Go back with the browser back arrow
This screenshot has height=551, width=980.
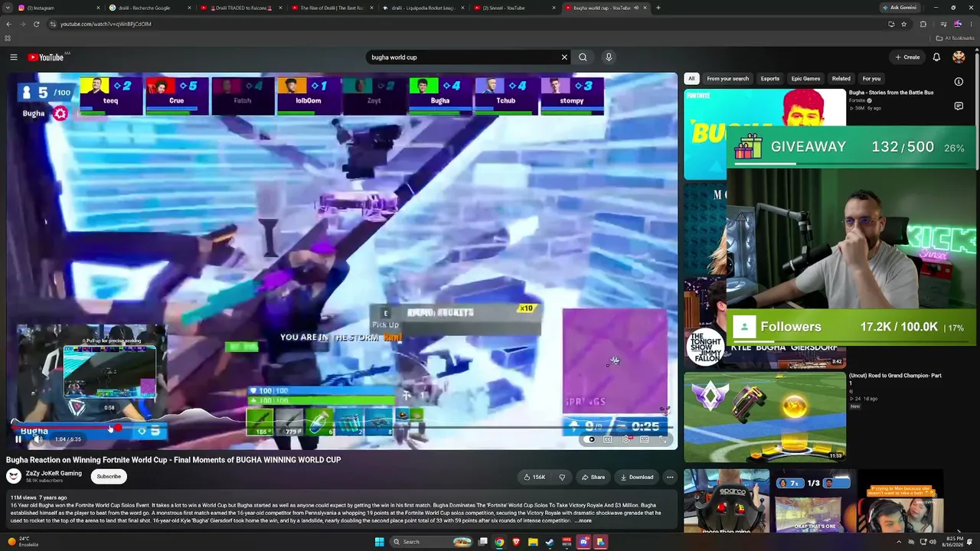click(8, 24)
